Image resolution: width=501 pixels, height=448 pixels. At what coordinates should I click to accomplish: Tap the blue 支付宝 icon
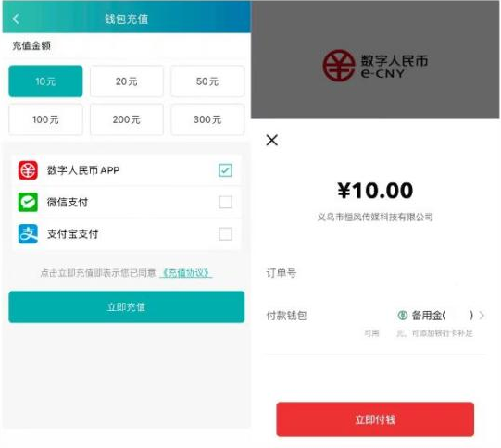(28, 234)
